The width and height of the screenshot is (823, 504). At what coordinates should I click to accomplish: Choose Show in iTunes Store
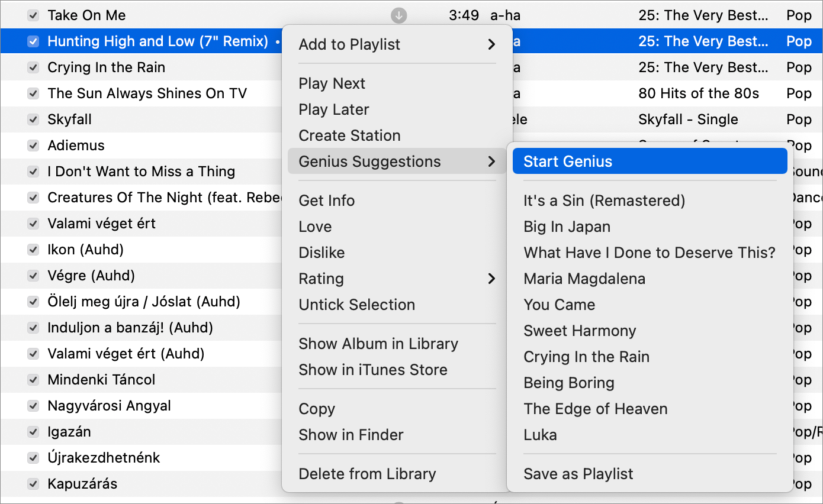(373, 370)
